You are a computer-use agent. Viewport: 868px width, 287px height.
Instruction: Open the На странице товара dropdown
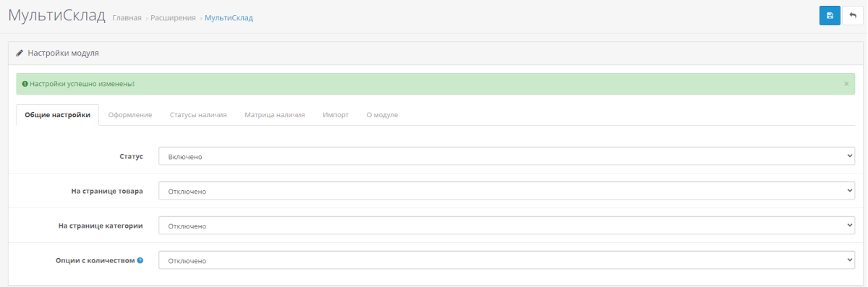tap(506, 191)
